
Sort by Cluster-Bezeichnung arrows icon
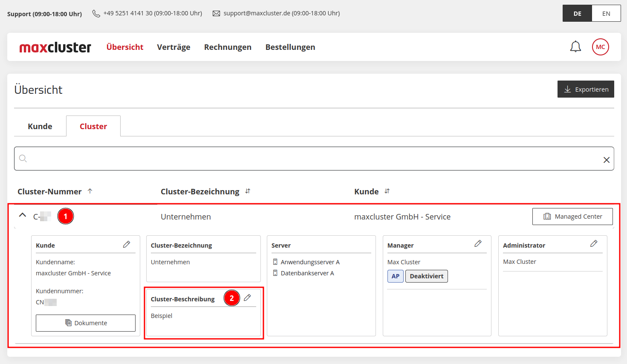coord(248,191)
